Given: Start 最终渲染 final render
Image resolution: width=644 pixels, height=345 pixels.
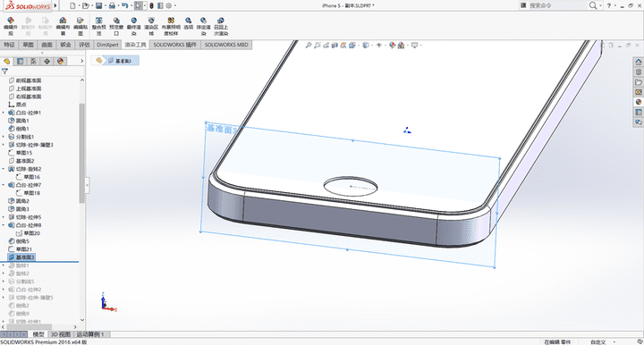Looking at the screenshot, I should [x=134, y=26].
